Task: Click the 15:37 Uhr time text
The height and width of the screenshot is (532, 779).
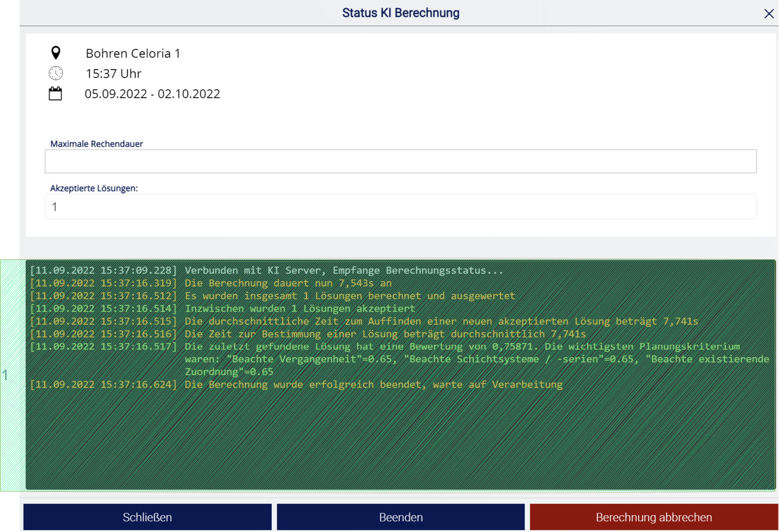Action: pyautogui.click(x=114, y=73)
